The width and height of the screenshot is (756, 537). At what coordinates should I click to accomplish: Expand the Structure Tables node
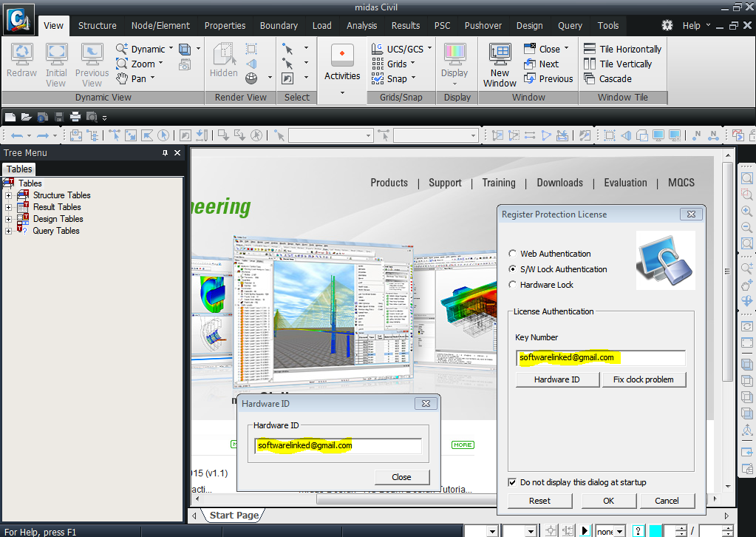click(8, 195)
